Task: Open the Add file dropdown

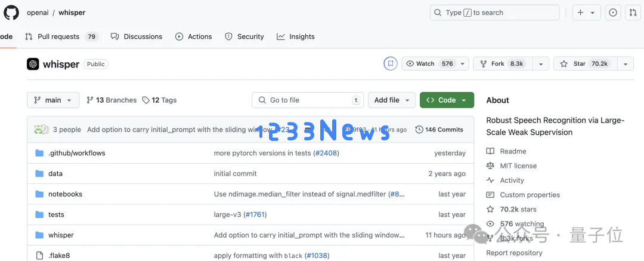Action: tap(392, 100)
